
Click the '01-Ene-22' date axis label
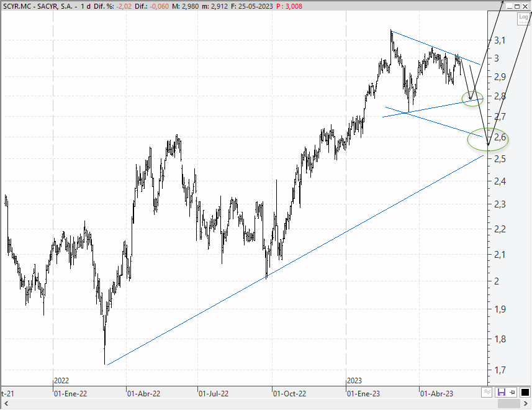(x=71, y=394)
